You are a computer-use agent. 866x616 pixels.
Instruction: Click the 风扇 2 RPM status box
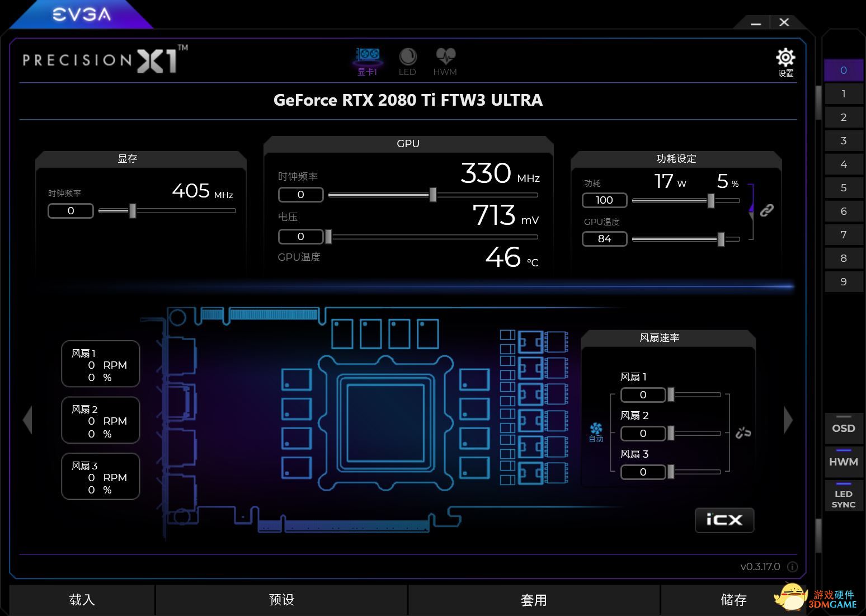(x=101, y=420)
